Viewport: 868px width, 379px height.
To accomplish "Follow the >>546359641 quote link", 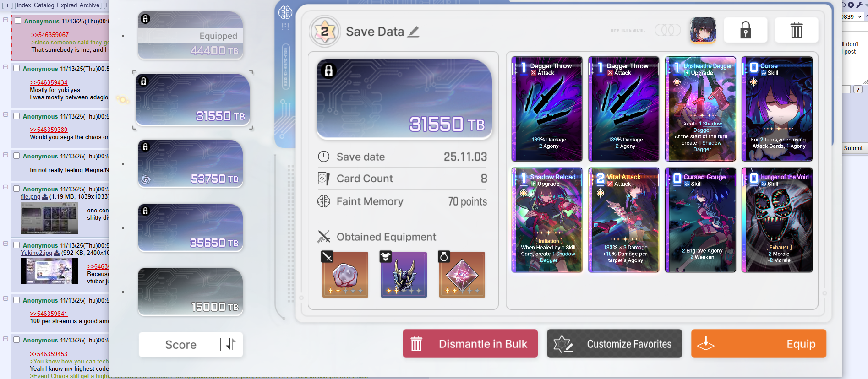I will tap(49, 314).
